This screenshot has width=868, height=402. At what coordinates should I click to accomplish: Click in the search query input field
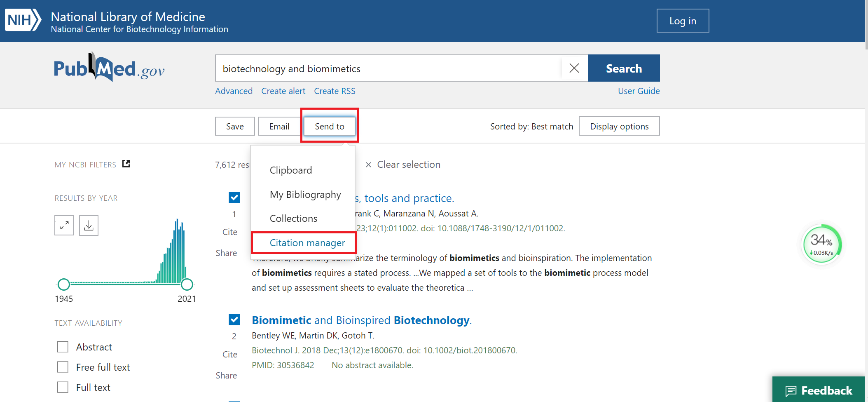pos(388,68)
